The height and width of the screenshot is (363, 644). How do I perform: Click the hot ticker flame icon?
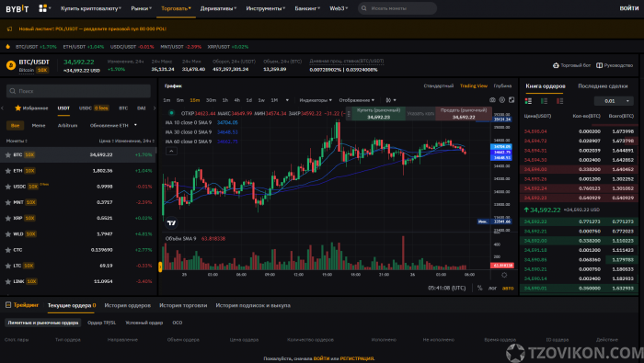[x=7, y=47]
